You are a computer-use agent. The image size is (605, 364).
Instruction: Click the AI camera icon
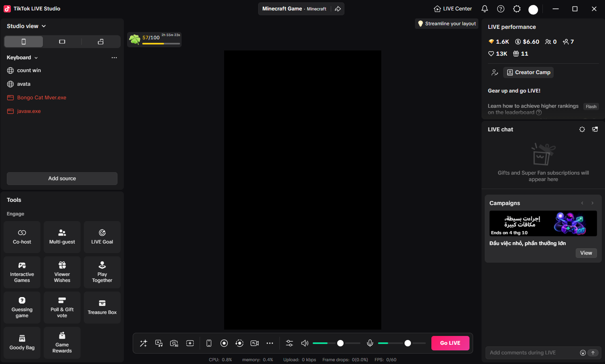pos(174,343)
